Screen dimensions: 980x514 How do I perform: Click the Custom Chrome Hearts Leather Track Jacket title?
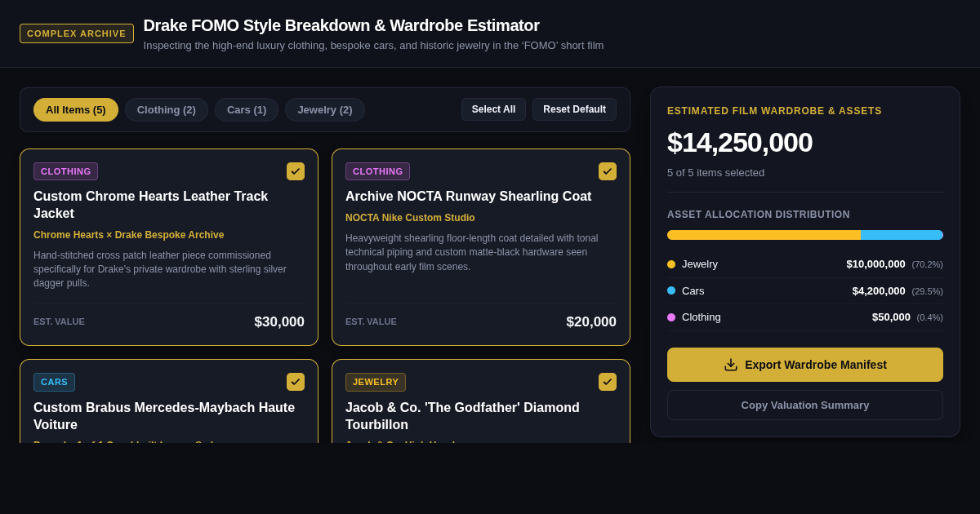point(151,205)
